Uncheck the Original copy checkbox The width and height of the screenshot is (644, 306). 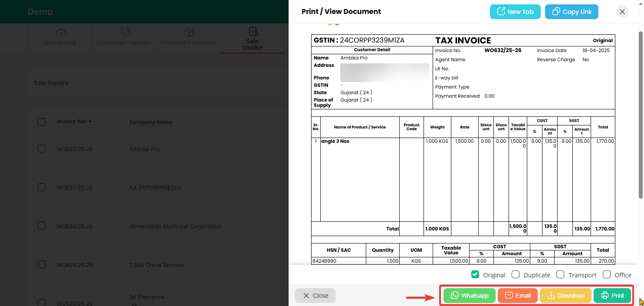475,274
